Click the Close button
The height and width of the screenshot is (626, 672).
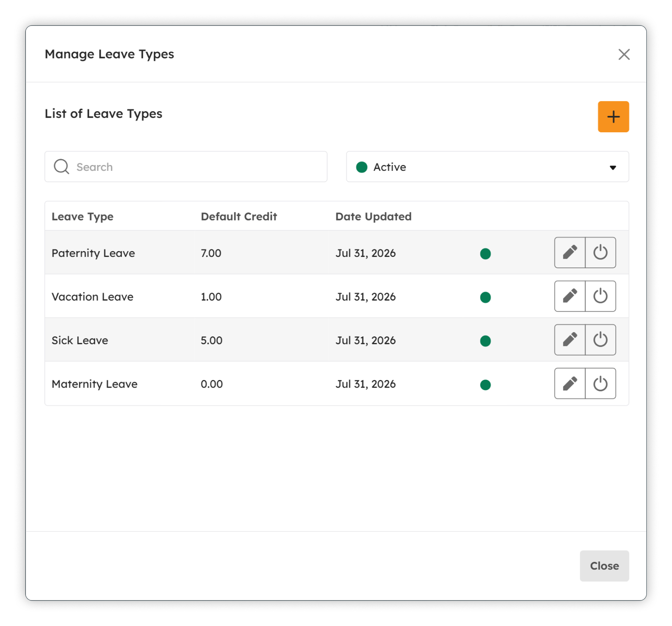tap(604, 566)
